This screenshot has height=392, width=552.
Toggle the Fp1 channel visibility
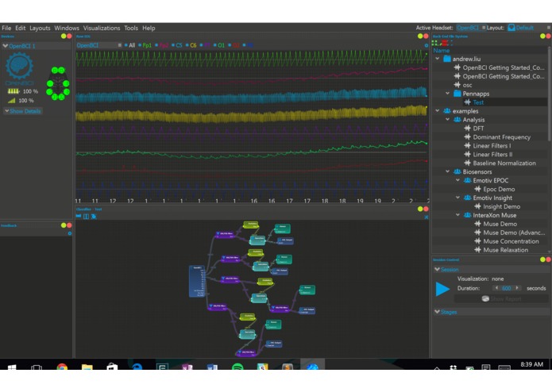145,45
